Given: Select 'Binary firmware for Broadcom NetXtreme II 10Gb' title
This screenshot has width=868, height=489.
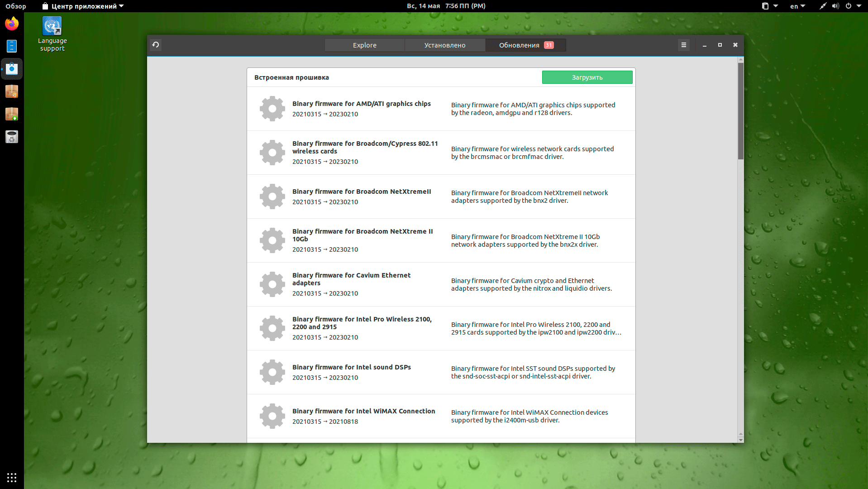Looking at the screenshot, I should pyautogui.click(x=362, y=235).
